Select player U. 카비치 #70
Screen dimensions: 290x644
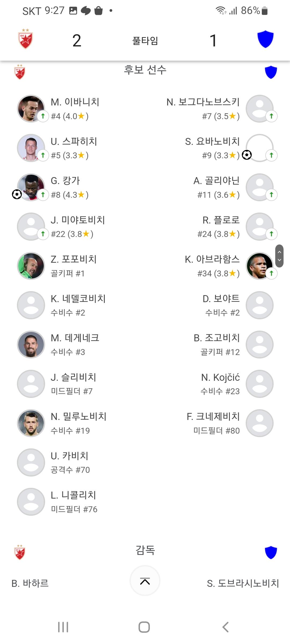click(70, 463)
